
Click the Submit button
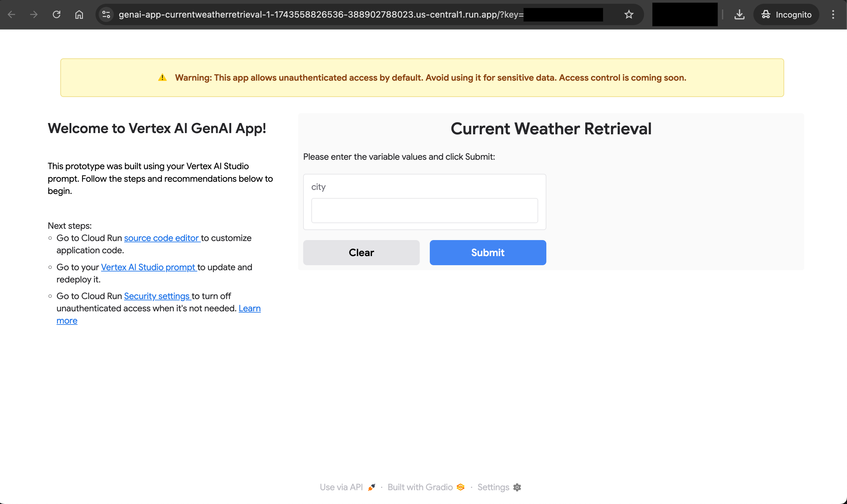pos(487,252)
